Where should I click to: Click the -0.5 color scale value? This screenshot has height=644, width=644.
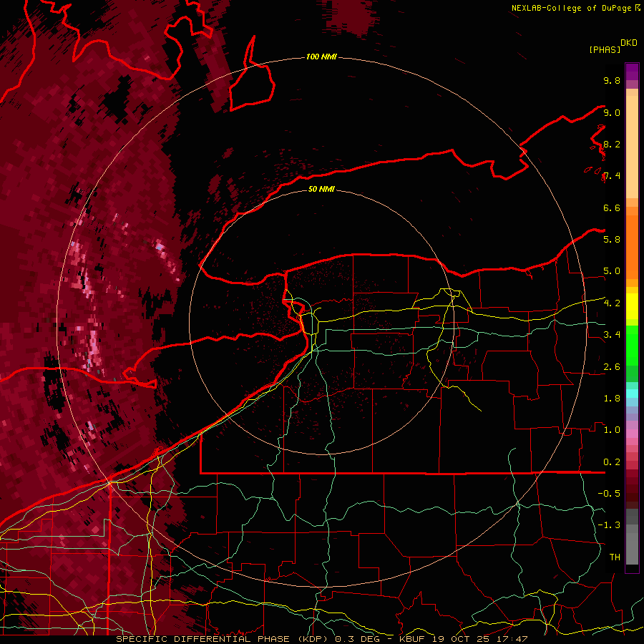tap(609, 494)
